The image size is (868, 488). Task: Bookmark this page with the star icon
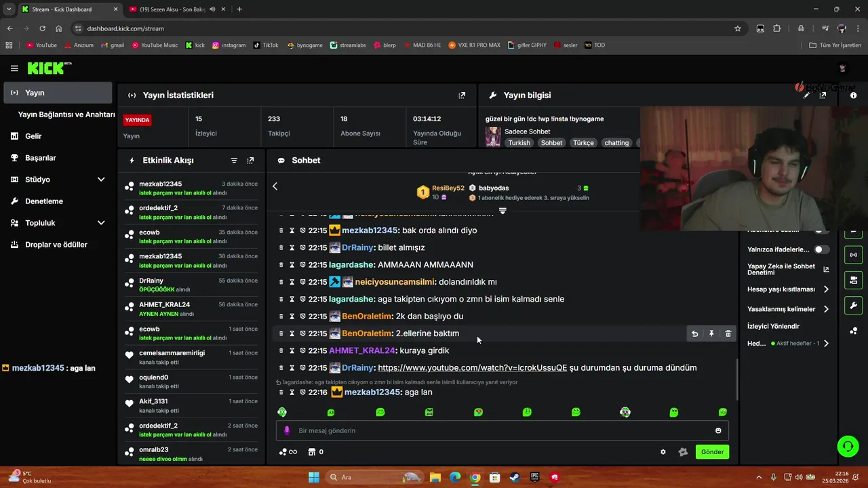738,28
